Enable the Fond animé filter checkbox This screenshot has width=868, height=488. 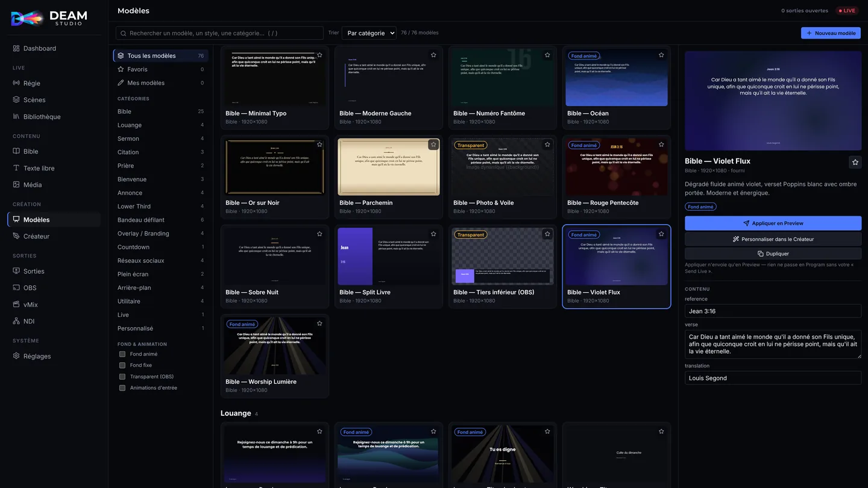[x=122, y=354]
